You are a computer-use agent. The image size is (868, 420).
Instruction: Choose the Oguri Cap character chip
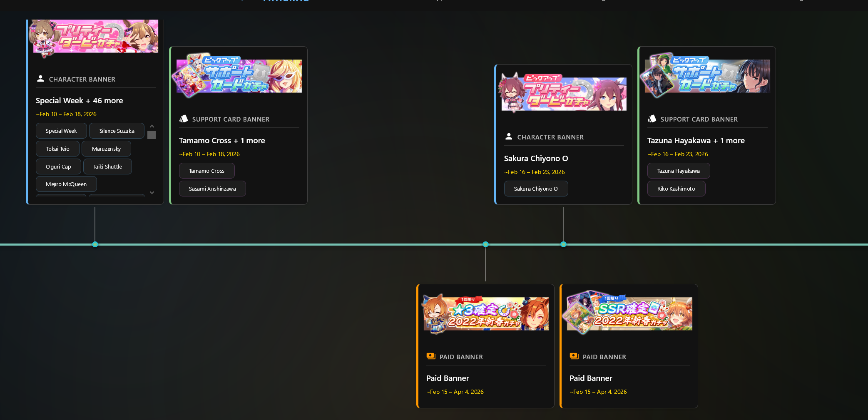(58, 167)
